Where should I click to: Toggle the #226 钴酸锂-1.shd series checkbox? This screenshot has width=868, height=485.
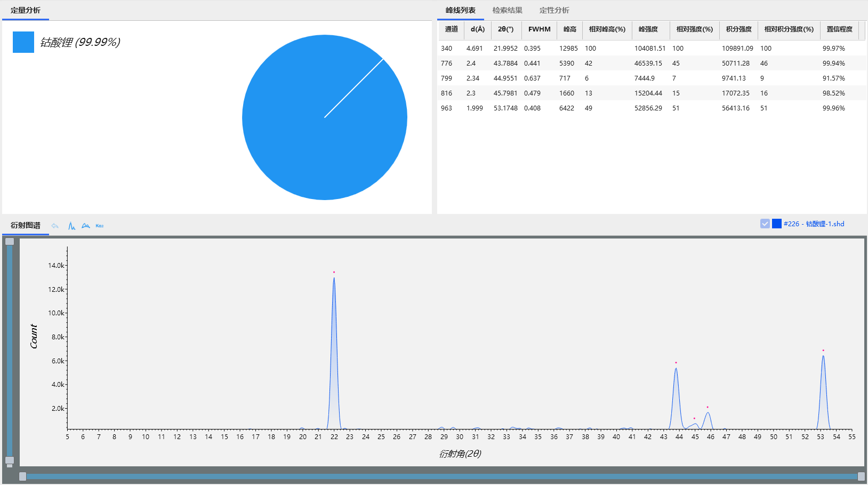tap(765, 224)
